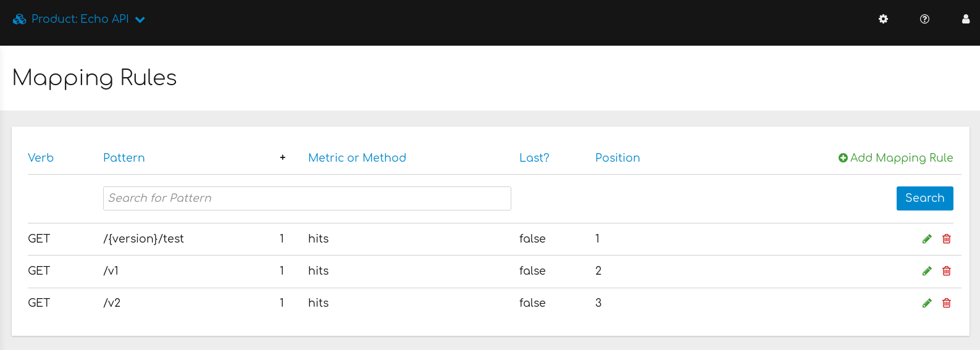Delete the /{version}/test mapping rule
Screen dimensions: 980x350
[x=947, y=239]
